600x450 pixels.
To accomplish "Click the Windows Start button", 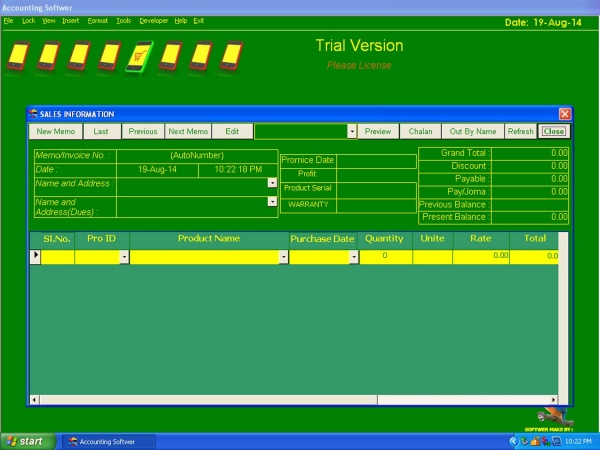I will [28, 442].
